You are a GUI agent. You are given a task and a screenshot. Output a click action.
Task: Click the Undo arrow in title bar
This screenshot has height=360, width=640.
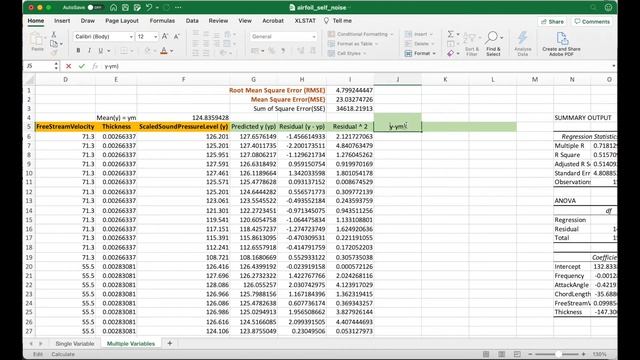(149, 7)
